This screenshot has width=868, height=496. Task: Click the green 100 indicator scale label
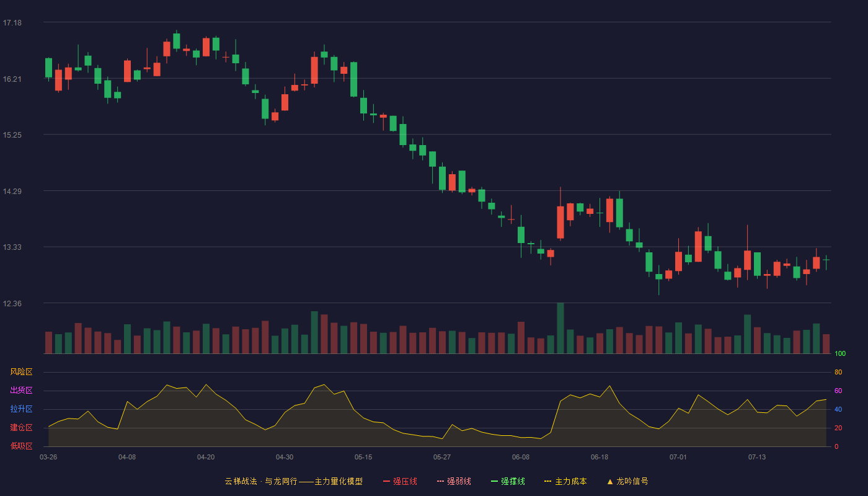click(840, 354)
